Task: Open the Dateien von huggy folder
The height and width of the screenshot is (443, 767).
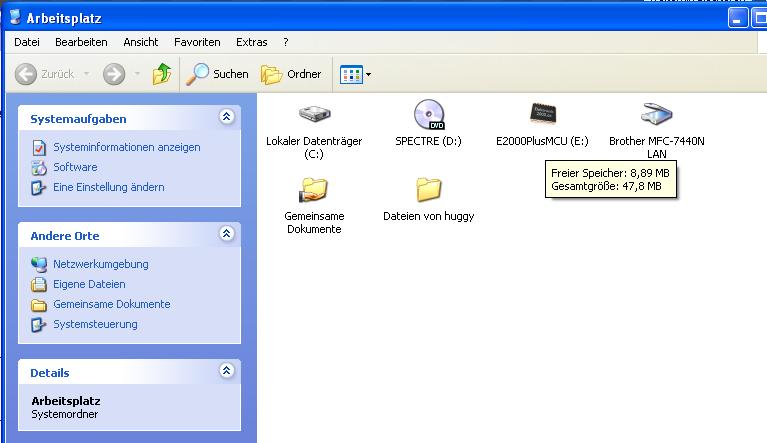Action: click(428, 189)
